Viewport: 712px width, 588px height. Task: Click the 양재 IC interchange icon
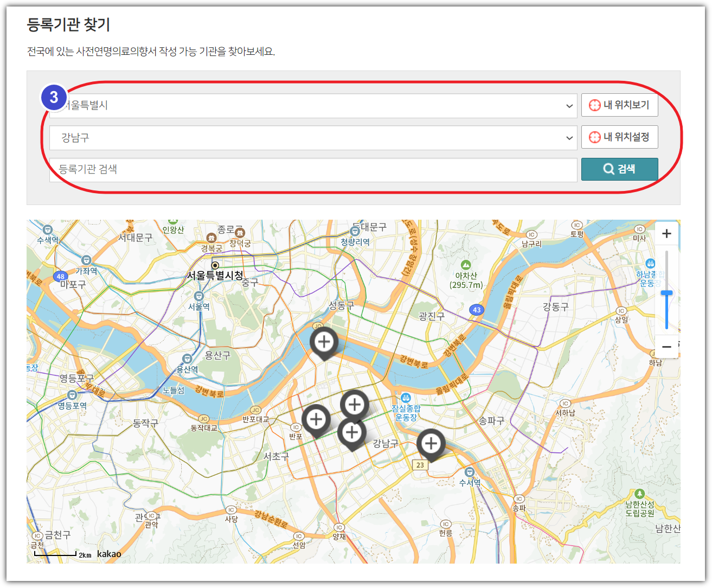click(x=339, y=527)
